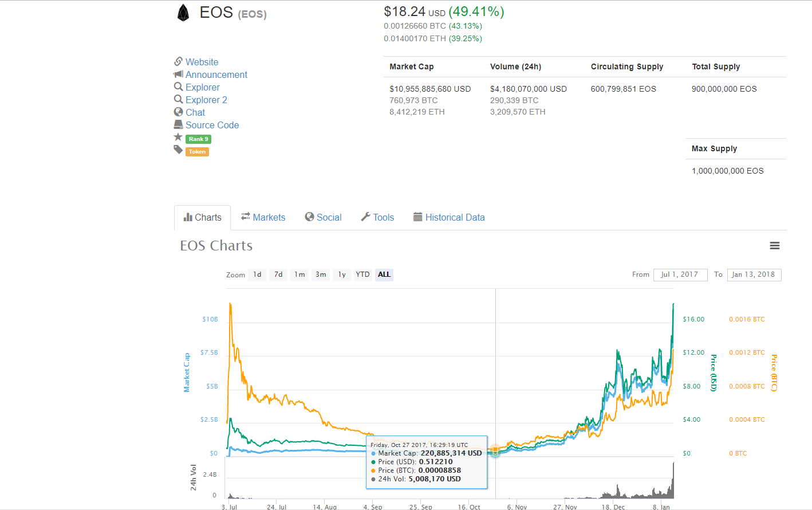Click the 1,000,000,000 EOS max supply
Viewport: 812px width, 510px height.
pyautogui.click(x=728, y=171)
